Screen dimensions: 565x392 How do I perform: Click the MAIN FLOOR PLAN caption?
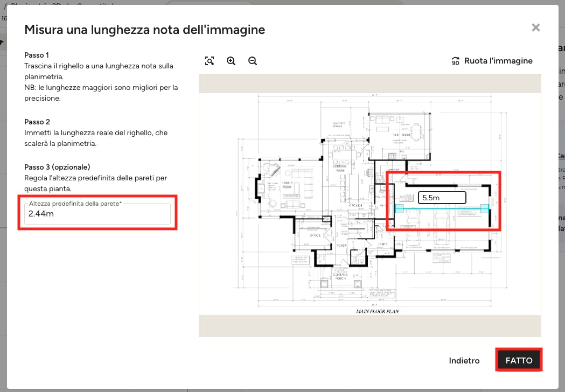[377, 311]
